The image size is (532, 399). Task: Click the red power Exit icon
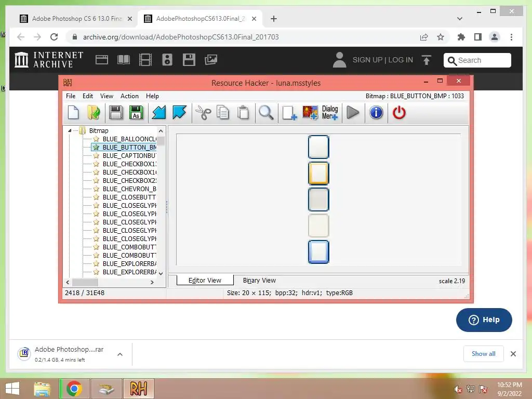point(399,113)
